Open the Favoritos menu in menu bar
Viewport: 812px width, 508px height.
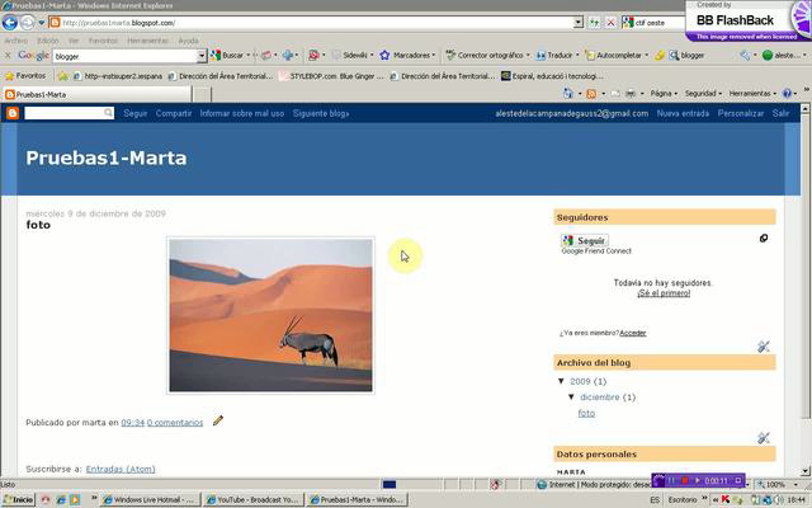click(103, 41)
